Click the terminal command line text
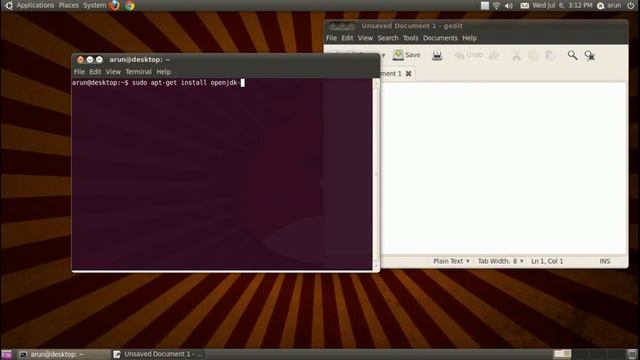 pyautogui.click(x=158, y=83)
